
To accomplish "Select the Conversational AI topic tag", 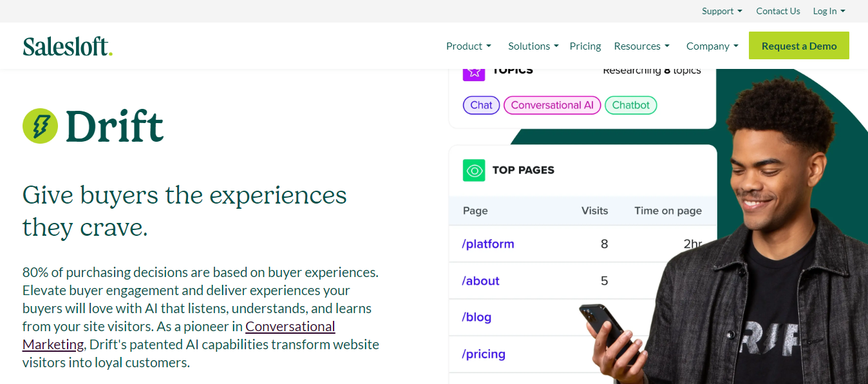I will coord(552,105).
